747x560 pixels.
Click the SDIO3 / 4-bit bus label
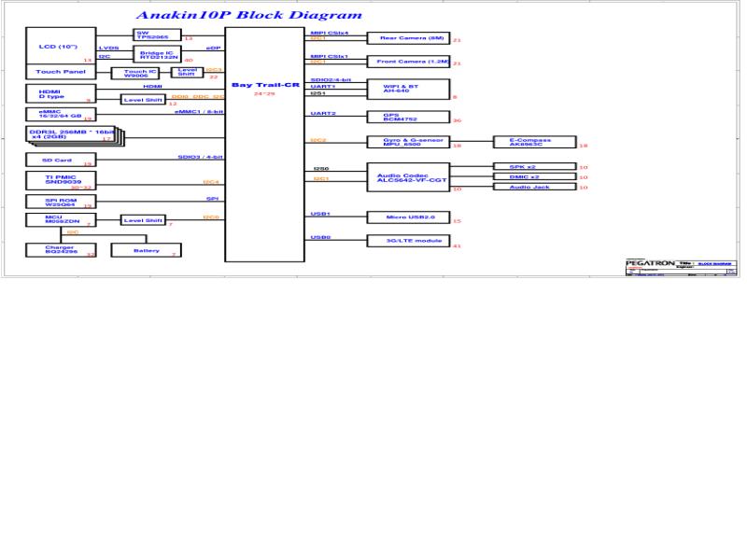[x=200, y=157]
